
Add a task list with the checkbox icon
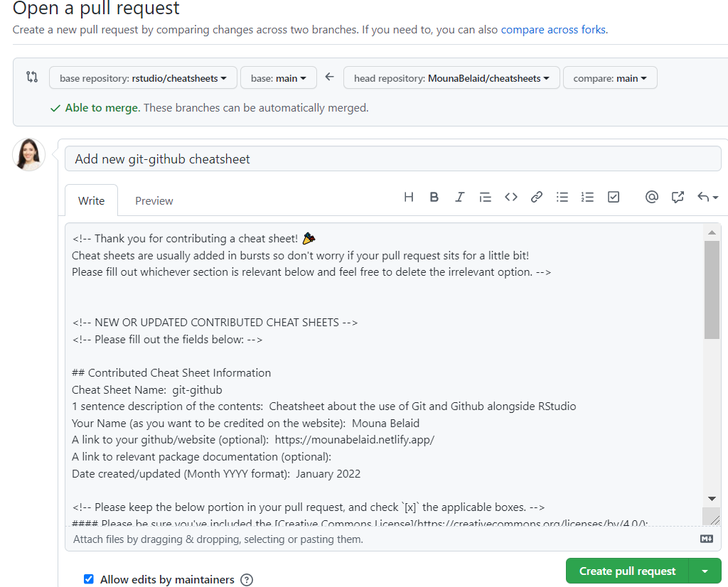614,198
